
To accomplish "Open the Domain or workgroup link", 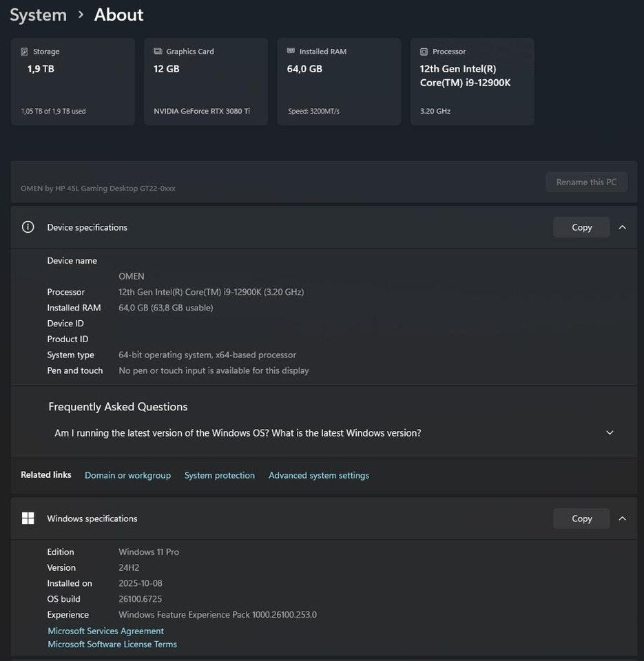I will [x=127, y=475].
